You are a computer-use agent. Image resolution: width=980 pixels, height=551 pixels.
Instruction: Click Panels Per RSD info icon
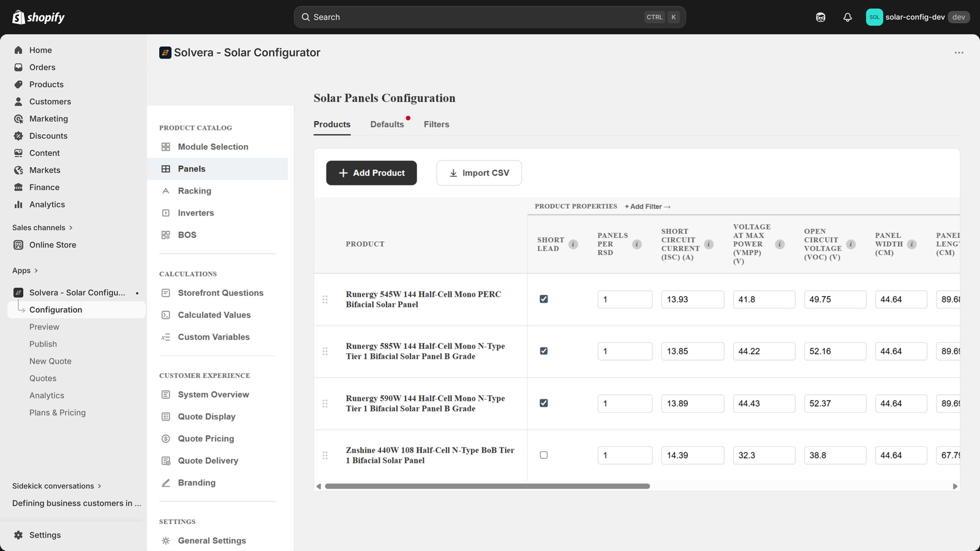pos(637,244)
